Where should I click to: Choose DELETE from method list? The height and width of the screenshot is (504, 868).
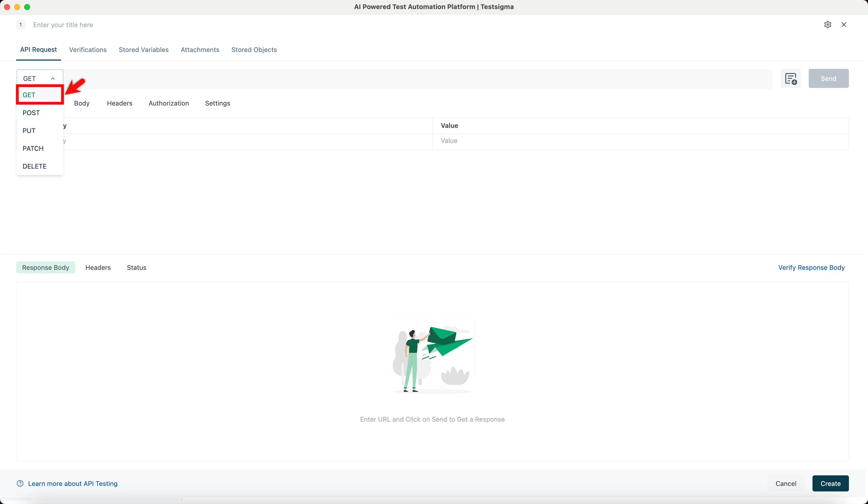click(x=34, y=166)
